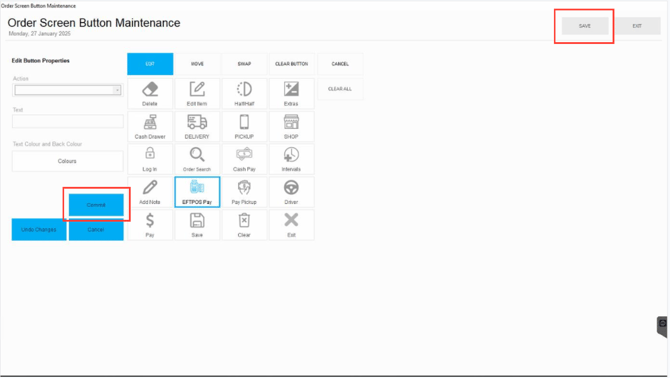Click the Cash Drawer register icon
670x378 pixels.
(x=150, y=126)
